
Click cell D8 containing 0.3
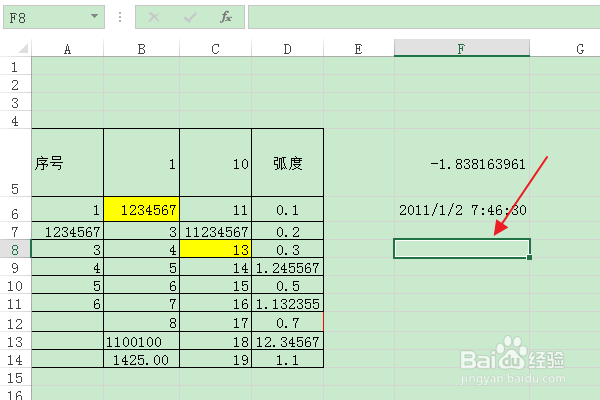click(x=287, y=249)
